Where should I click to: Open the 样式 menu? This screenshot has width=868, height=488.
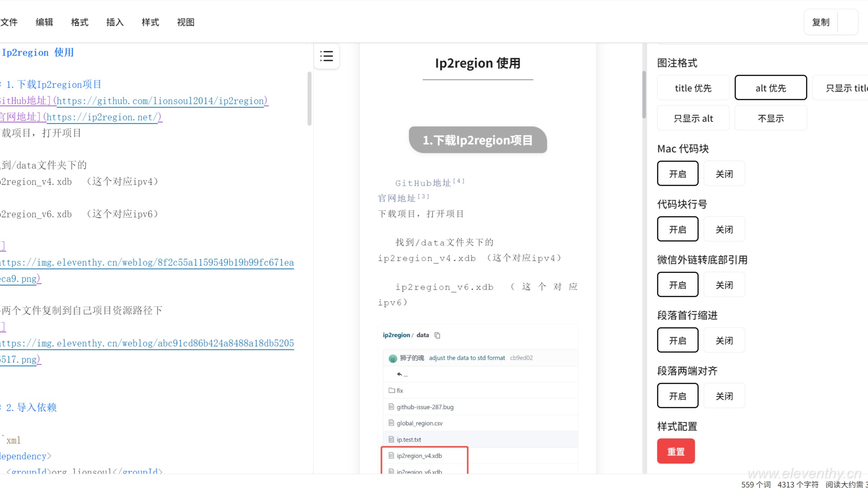tap(150, 22)
